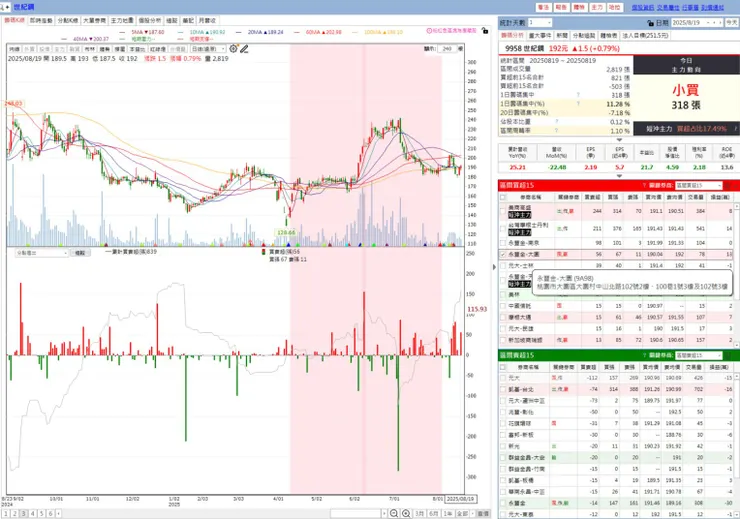
Task: Check the 花旗環球 seller row checkbox
Action: click(503, 423)
